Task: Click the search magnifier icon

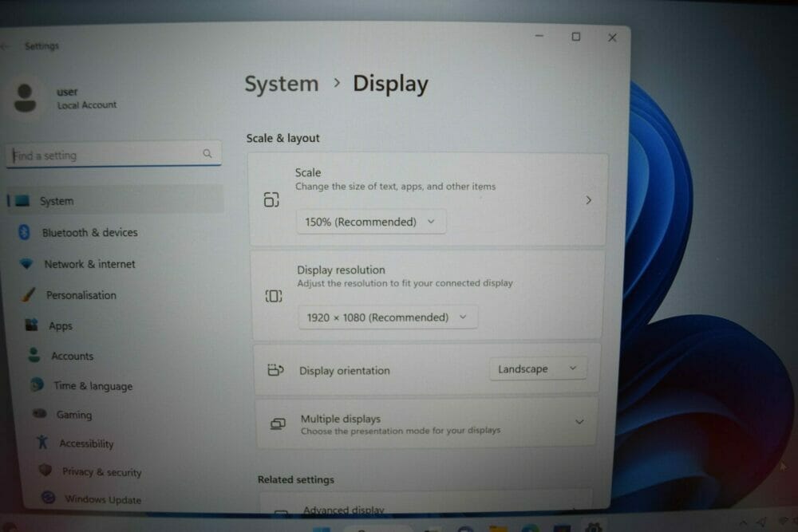Action: 207,154
